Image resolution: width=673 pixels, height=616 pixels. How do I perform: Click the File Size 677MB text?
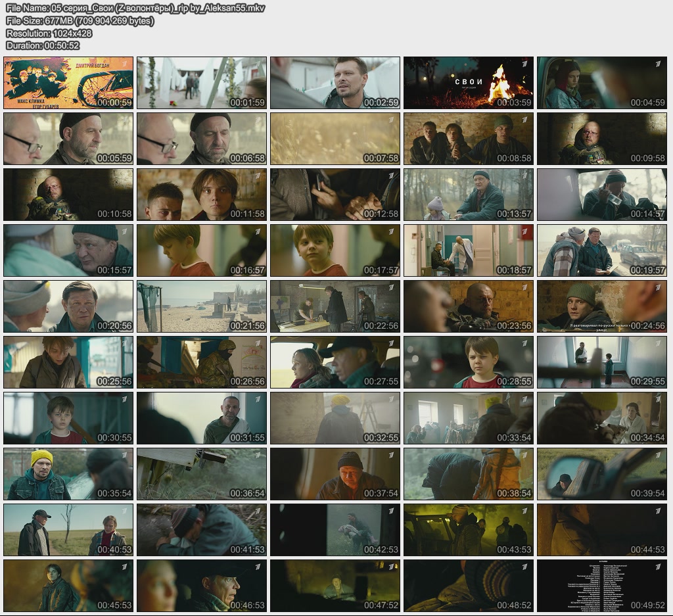(80, 21)
